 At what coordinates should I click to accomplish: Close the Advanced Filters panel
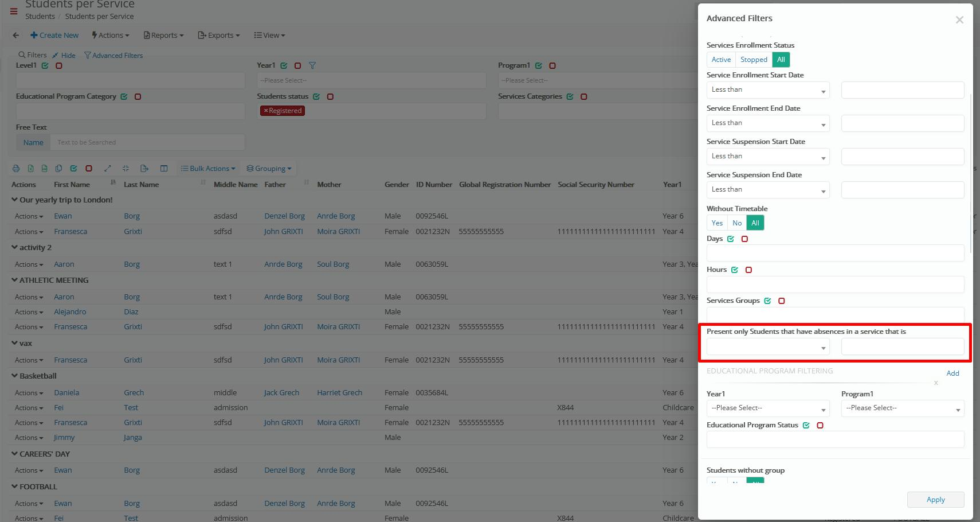point(959,20)
